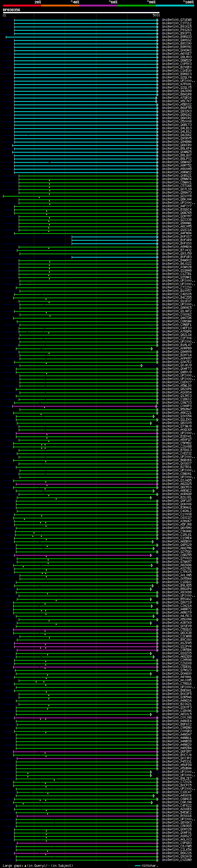Image resolution: width=197 pixels, height=868 pixels.
Task: Click the short cyan alignment bar for UniRef100_B0FUS0
Action: (x=115, y=243)
